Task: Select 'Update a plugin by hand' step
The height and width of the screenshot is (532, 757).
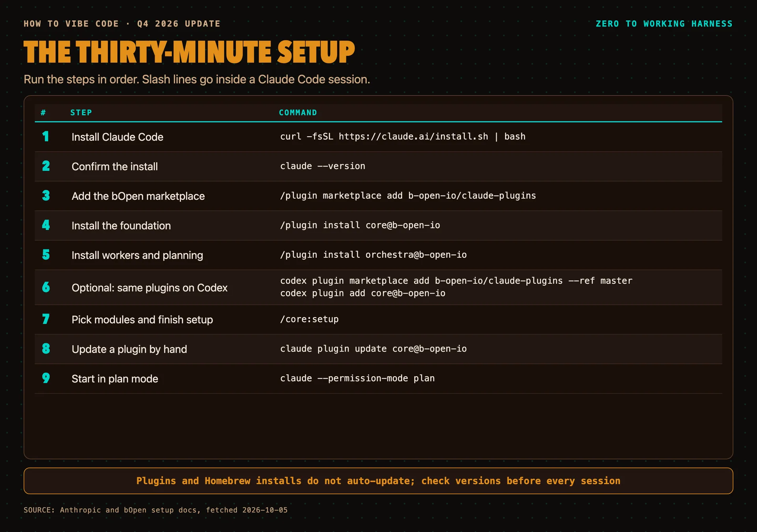Action: pos(129,349)
